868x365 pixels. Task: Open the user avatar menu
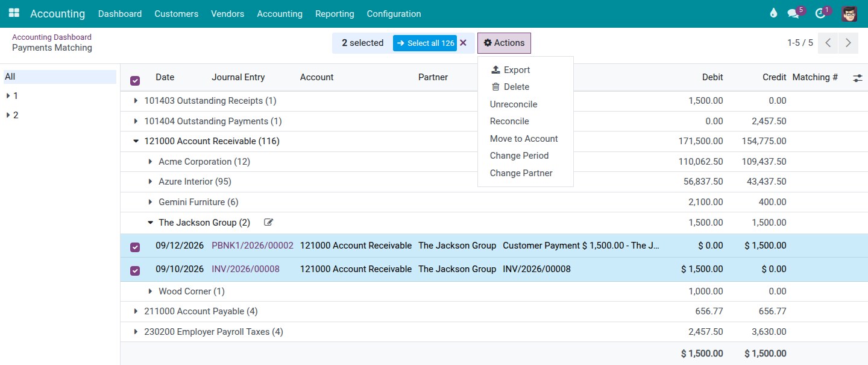pyautogui.click(x=849, y=13)
